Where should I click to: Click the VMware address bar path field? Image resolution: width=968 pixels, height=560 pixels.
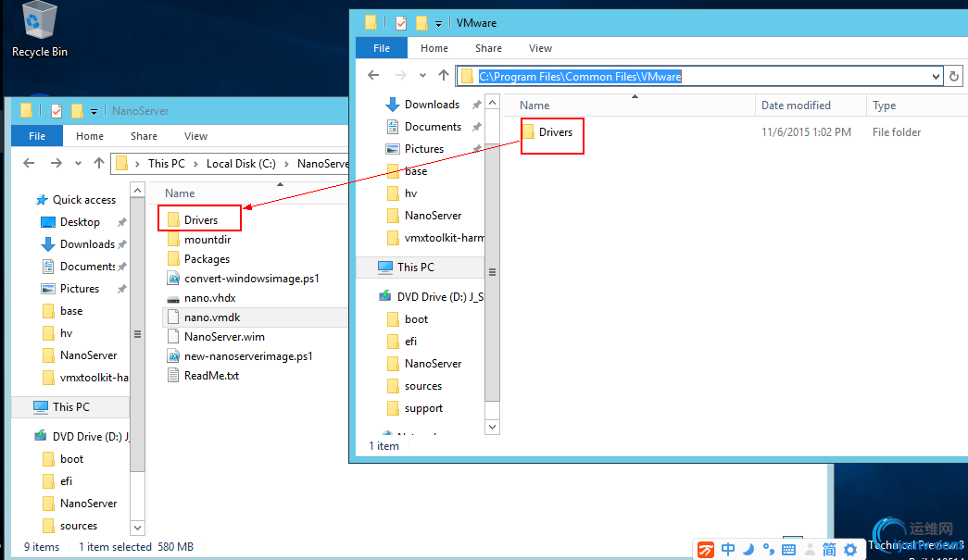698,77
